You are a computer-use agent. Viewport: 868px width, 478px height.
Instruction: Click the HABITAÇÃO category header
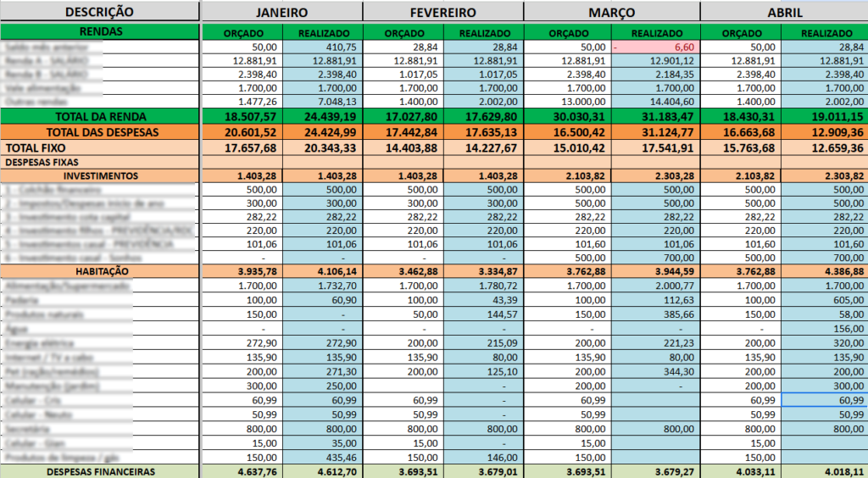[x=99, y=271]
